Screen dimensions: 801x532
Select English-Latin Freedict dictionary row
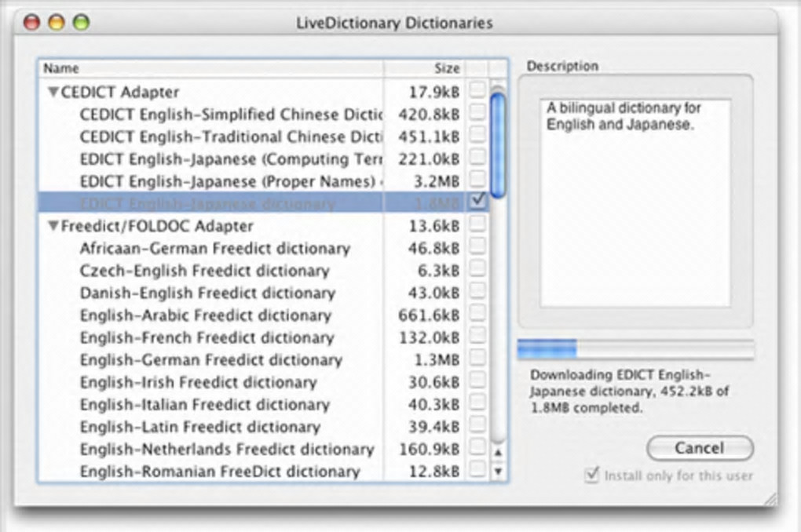[262, 427]
